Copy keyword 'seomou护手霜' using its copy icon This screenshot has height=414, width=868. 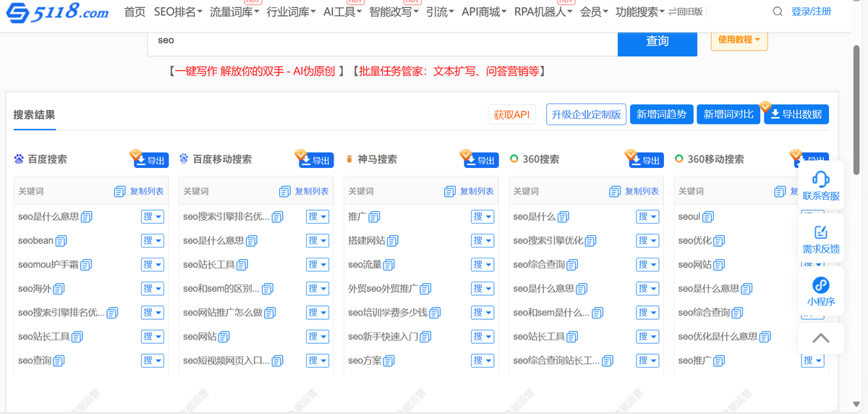[x=86, y=265]
